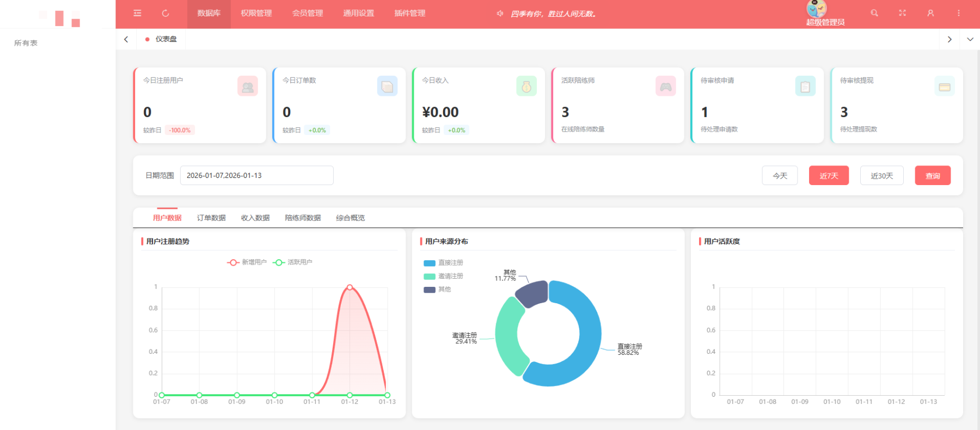Toggle the 邀请注册 legend color swatch
This screenshot has width=980, height=430.
tap(430, 277)
